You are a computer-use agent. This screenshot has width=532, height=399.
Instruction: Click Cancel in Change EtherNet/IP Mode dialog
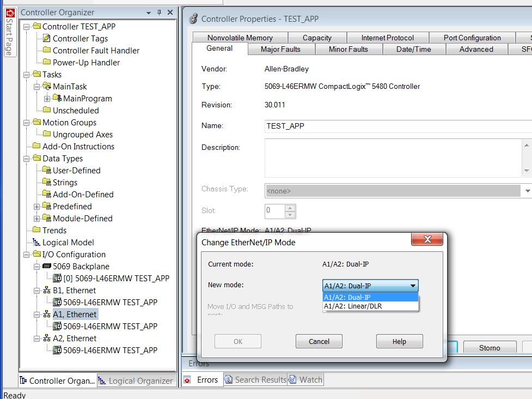(319, 341)
